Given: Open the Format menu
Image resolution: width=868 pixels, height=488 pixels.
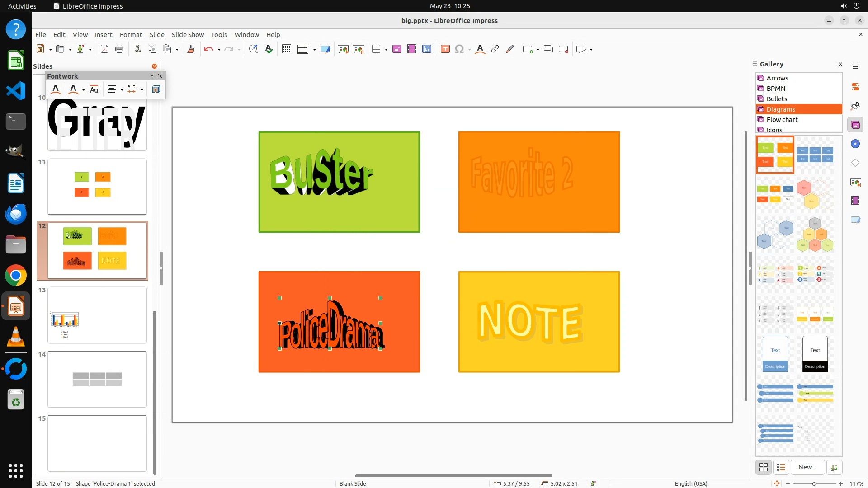Looking at the screenshot, I should 131,35.
